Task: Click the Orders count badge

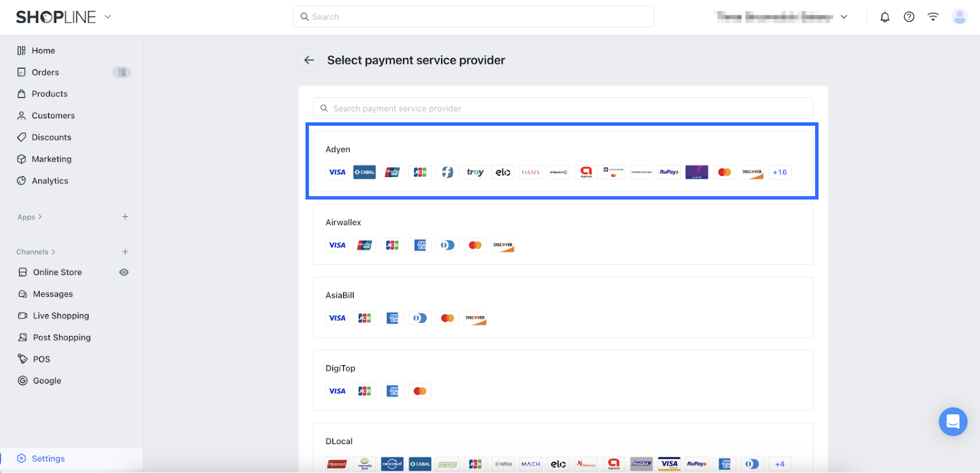Action: click(x=122, y=72)
